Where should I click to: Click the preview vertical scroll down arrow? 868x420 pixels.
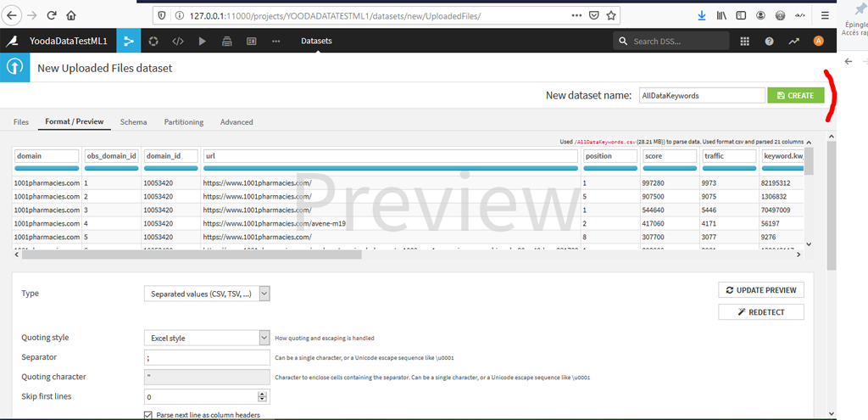809,244
